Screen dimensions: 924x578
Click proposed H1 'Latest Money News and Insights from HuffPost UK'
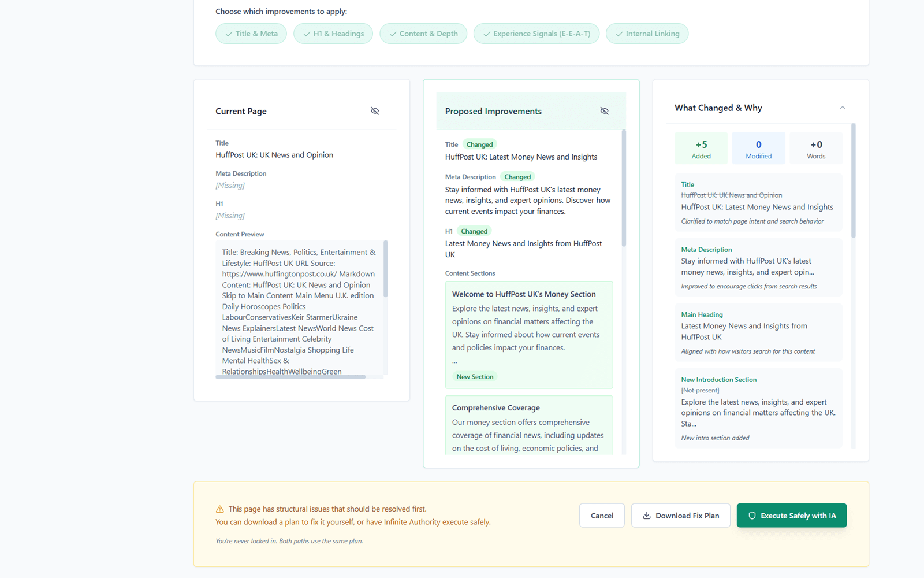point(524,249)
